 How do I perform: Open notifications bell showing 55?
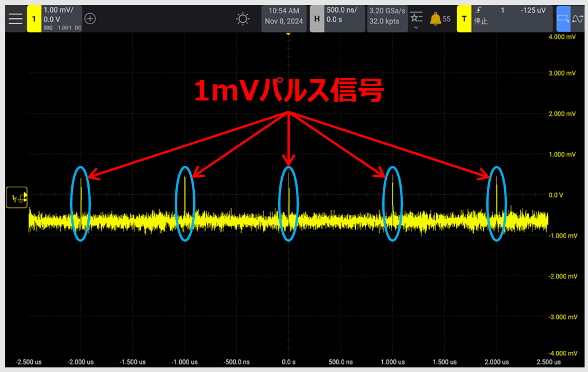440,19
